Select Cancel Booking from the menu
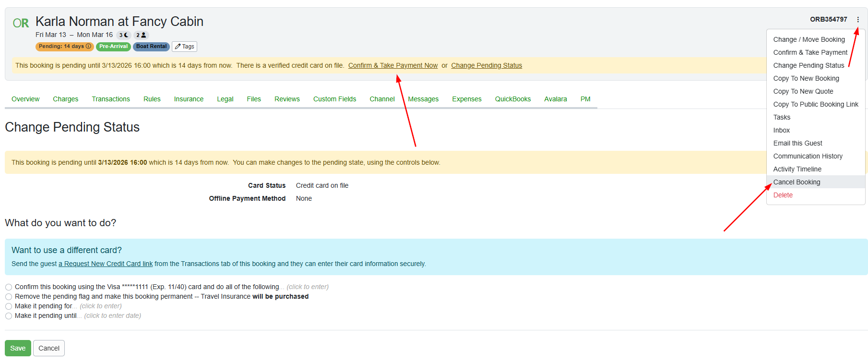This screenshot has height=364, width=868. tap(816, 182)
